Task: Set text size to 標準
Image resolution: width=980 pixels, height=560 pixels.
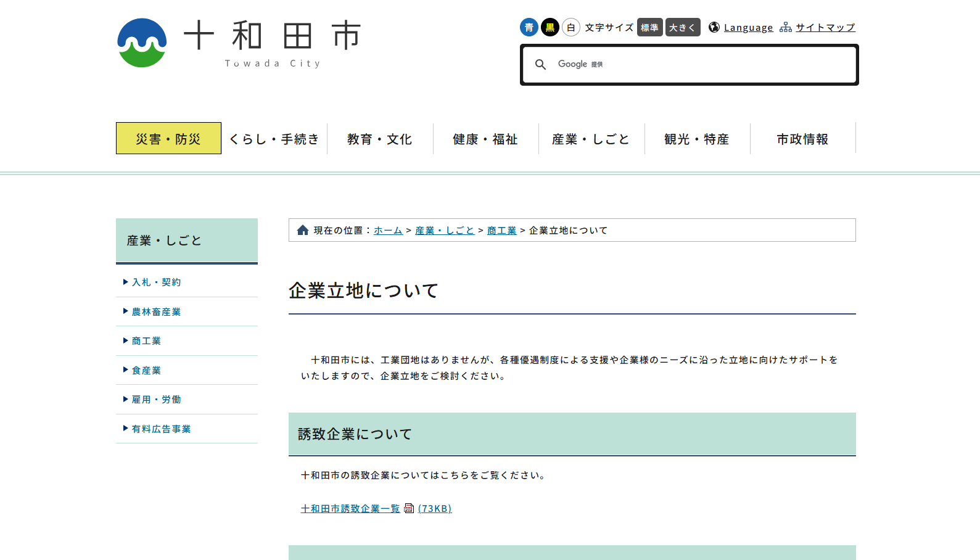Action: pos(650,27)
